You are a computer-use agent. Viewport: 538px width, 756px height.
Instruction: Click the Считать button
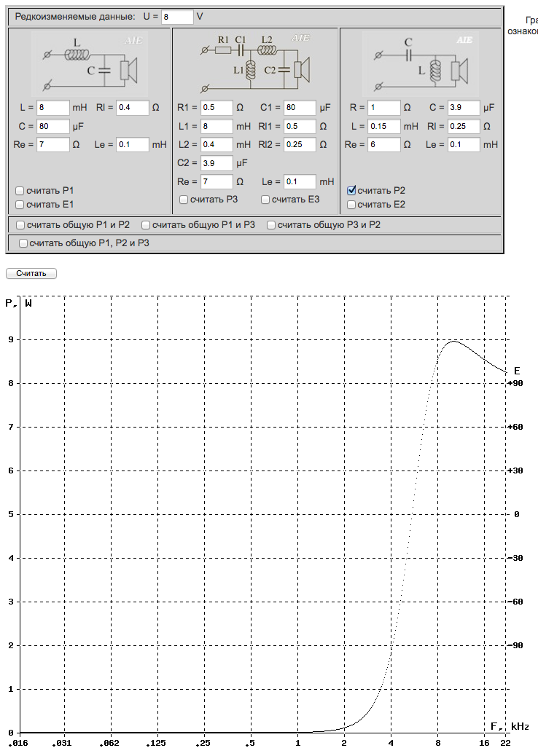tap(31, 273)
